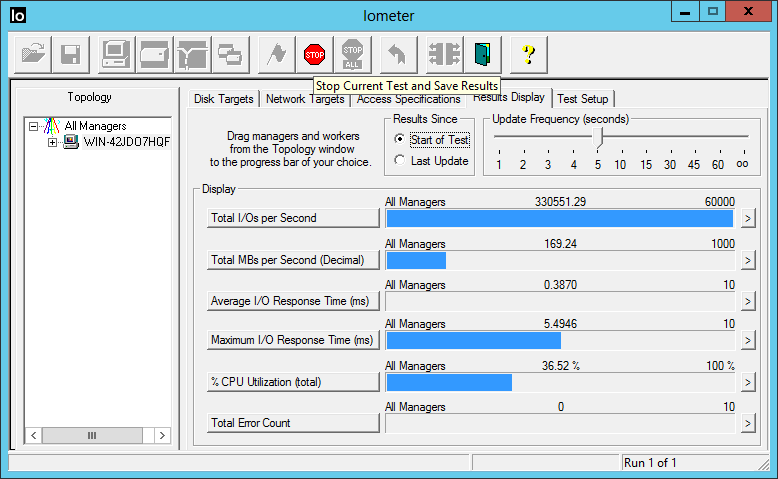Screen dimensions: 778x479
Task: Expand the WIN-42JDO7HQF manager node
Action: pos(52,142)
